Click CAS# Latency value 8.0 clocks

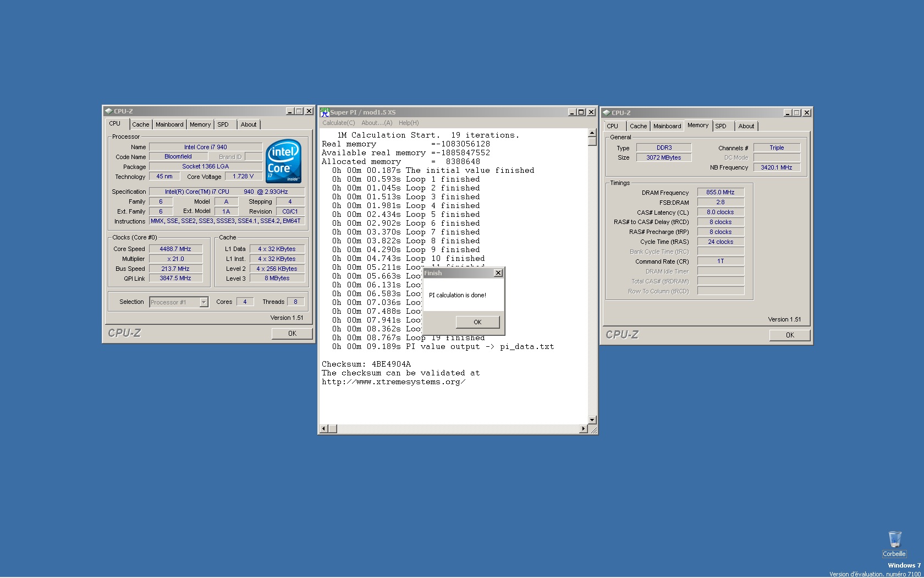click(721, 212)
